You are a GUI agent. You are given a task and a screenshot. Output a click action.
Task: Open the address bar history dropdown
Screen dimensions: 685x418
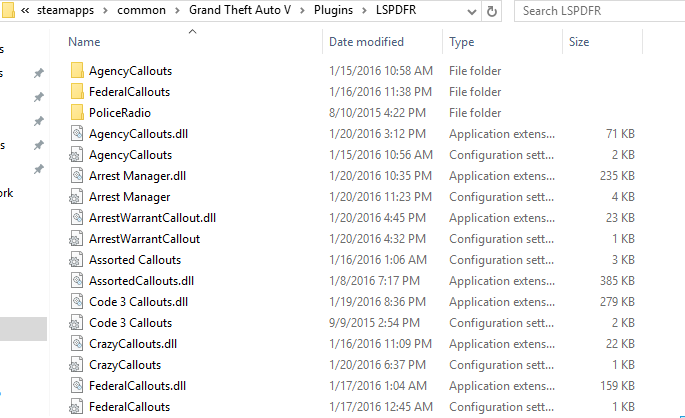[x=471, y=12]
